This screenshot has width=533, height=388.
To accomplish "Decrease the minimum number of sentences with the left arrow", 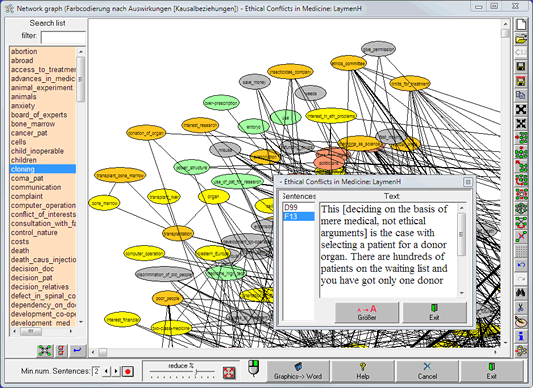I will [106, 371].
